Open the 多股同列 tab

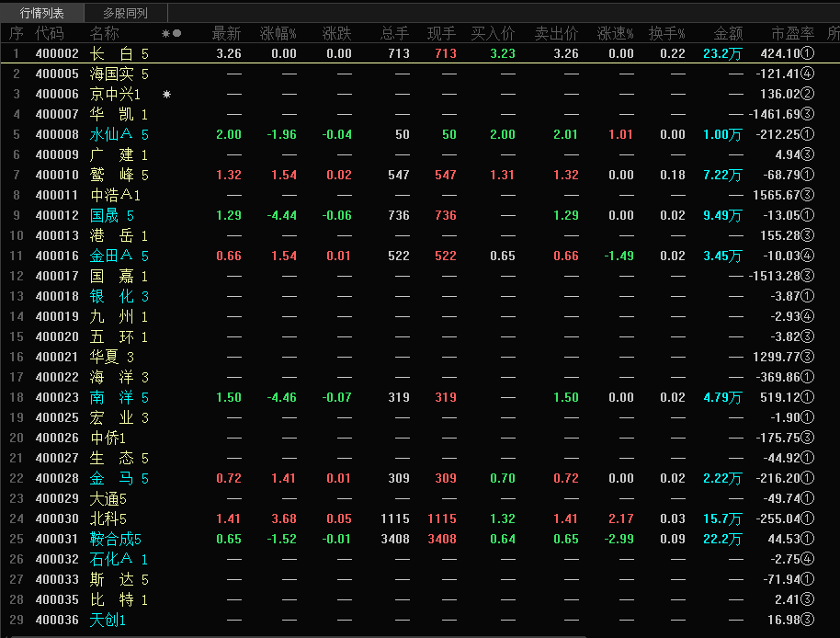tap(125, 13)
